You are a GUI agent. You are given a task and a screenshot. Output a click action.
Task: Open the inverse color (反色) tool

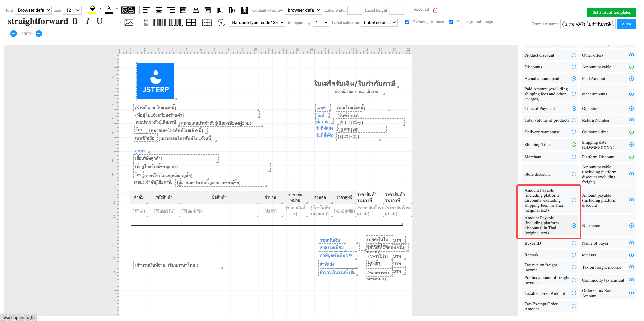[128, 10]
